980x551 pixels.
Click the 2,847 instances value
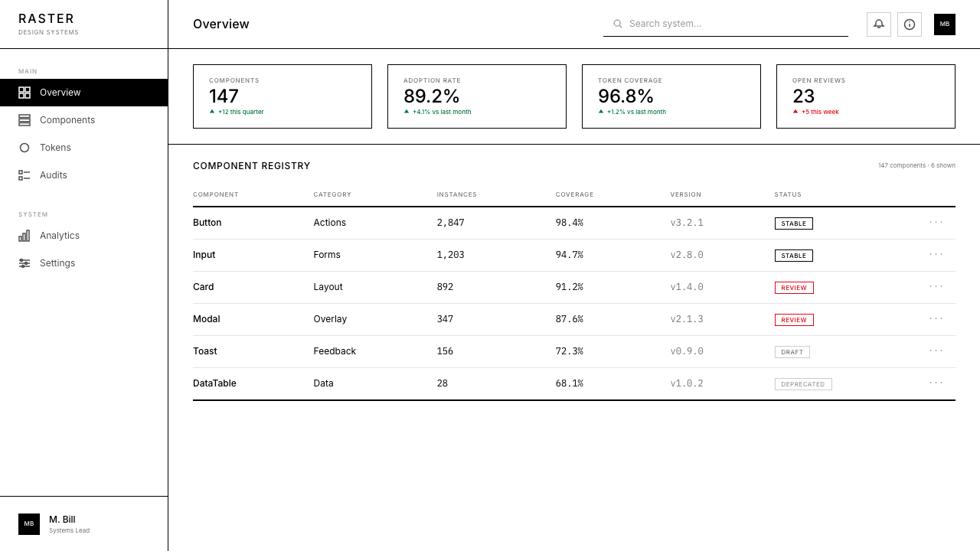[x=451, y=223]
